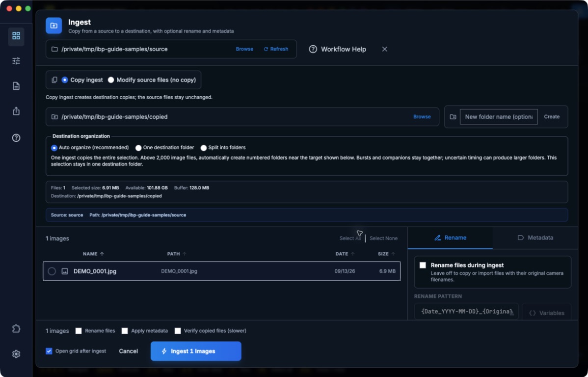Open the plugins puzzle-piece sidebar icon
The image size is (588, 377).
coord(16,328)
